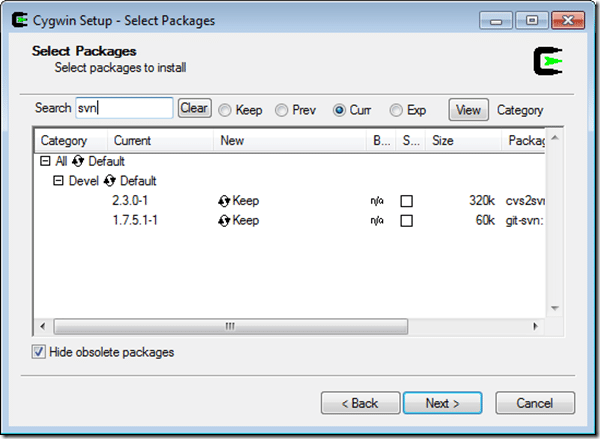This screenshot has width=600, height=439.
Task: Click the cvs2svn package name
Action: pos(525,201)
